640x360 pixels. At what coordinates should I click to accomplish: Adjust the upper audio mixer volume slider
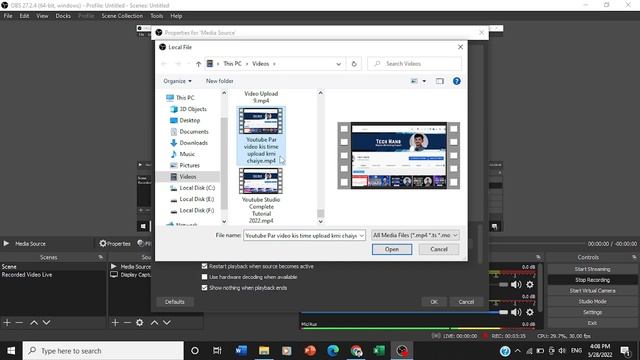(504, 284)
